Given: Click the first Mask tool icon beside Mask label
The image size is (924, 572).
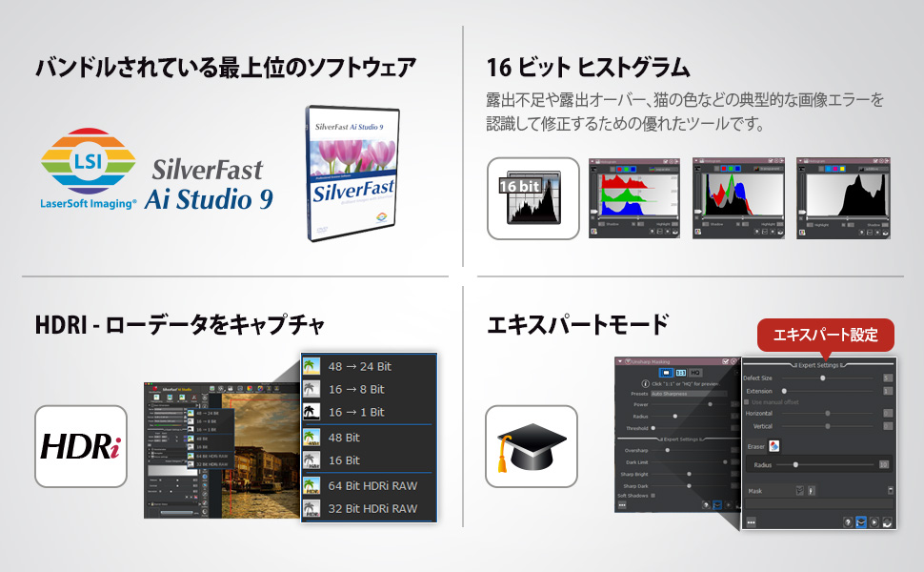Looking at the screenshot, I should [x=799, y=491].
